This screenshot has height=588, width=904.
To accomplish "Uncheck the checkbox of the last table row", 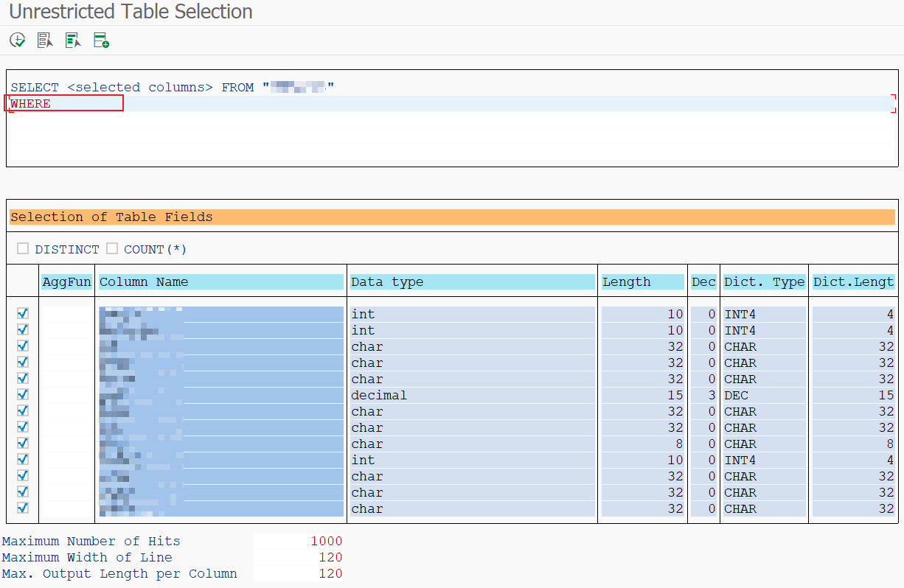I will tap(23, 508).
